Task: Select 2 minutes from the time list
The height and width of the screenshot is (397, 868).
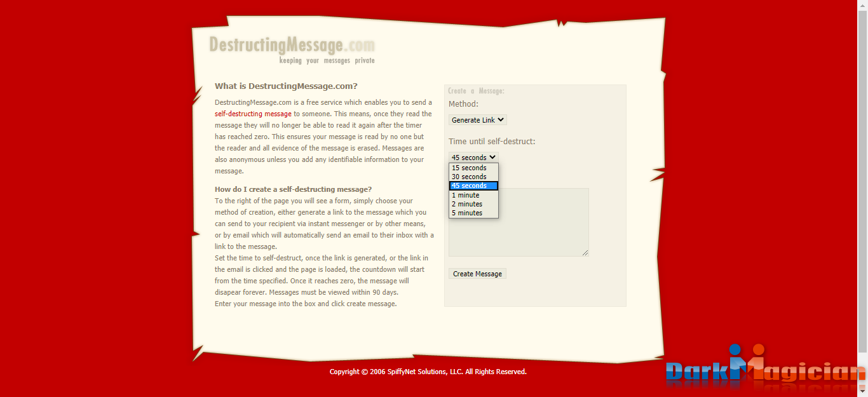Action: [x=473, y=204]
